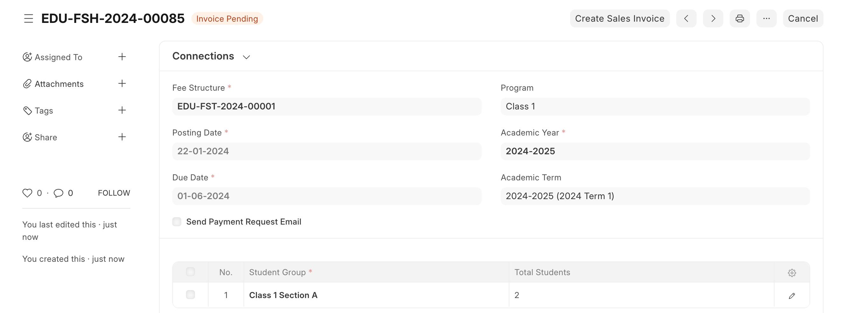868x313 pixels.
Task: Check the Class 1 Section A row
Action: pos(190,295)
